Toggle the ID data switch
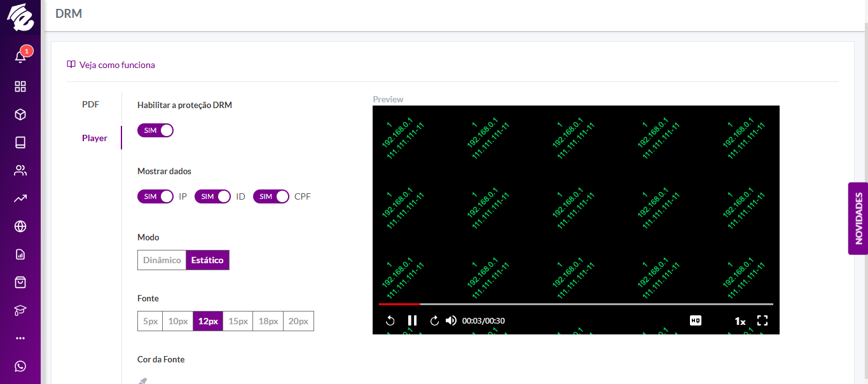 [212, 196]
